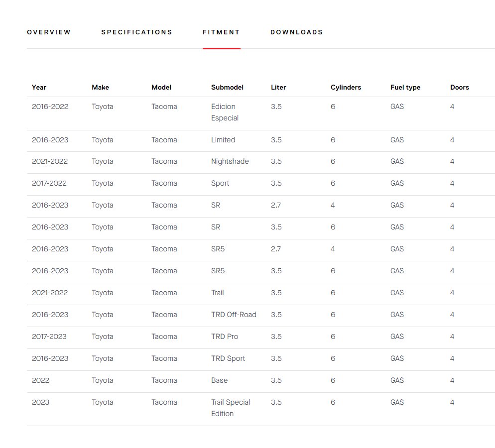
Task: Select the Fitment tab
Action: [x=221, y=32]
